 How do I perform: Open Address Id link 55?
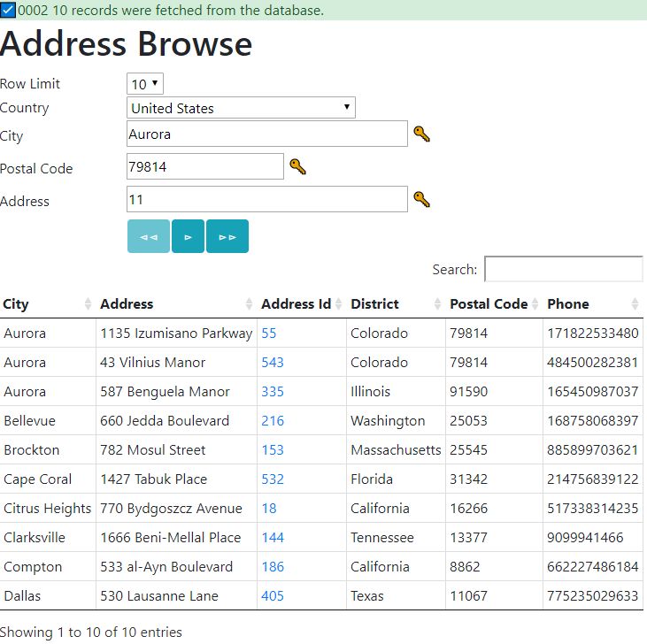269,333
